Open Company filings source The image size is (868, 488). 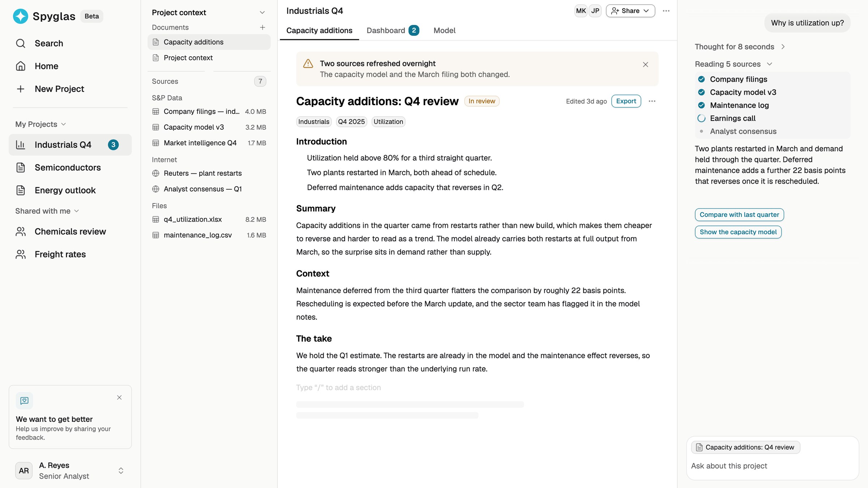[209, 111]
